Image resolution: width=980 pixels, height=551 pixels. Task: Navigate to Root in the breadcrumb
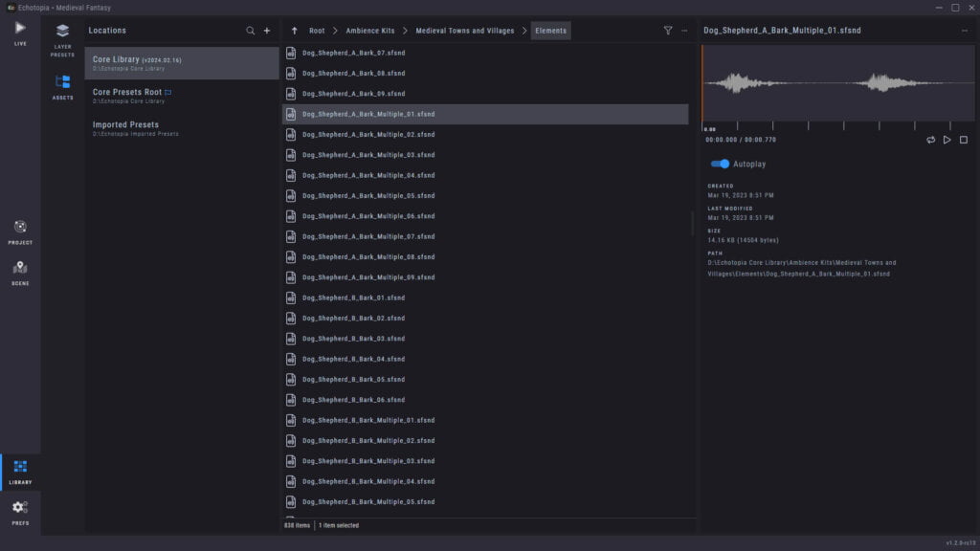tap(317, 30)
